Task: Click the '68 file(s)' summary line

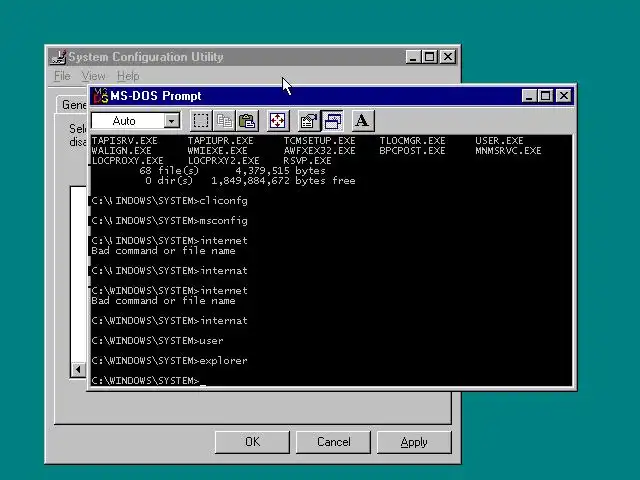Action: (232, 171)
